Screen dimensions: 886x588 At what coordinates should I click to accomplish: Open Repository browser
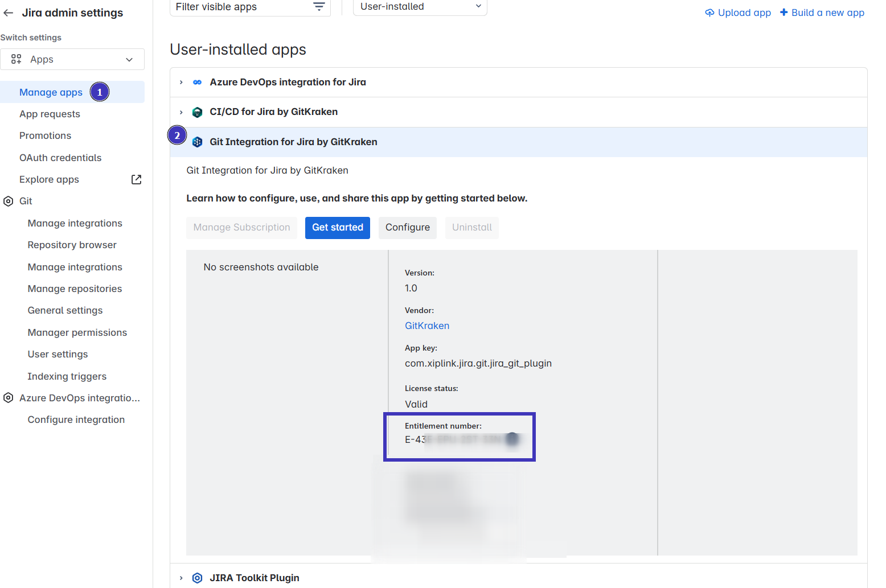72,245
